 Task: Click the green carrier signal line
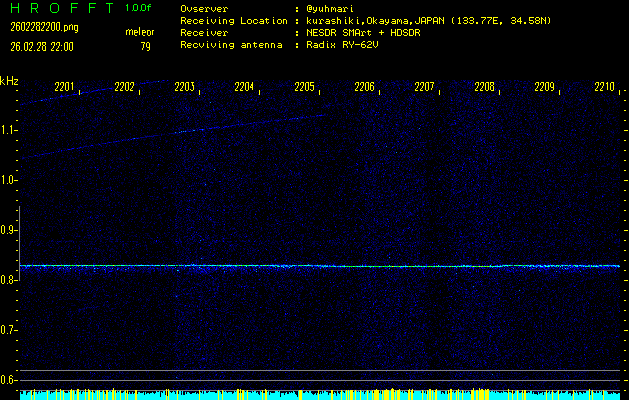pyautogui.click(x=400, y=266)
